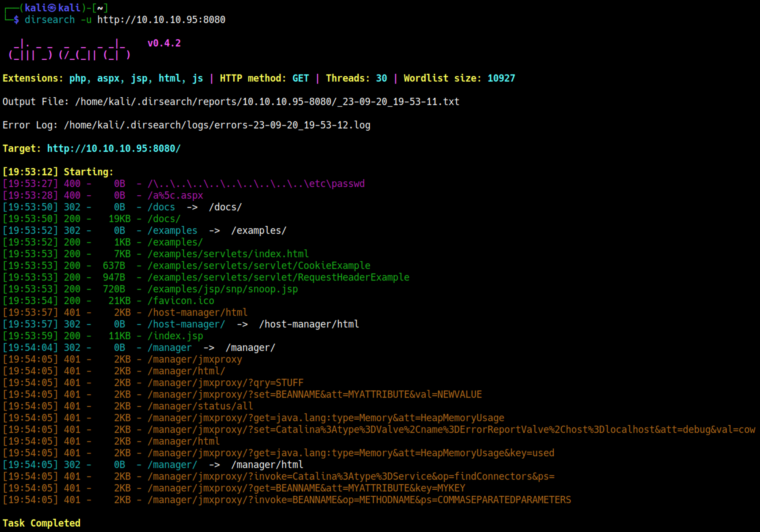
Task: Click the dirsearch command URL argument
Action: 161,20
